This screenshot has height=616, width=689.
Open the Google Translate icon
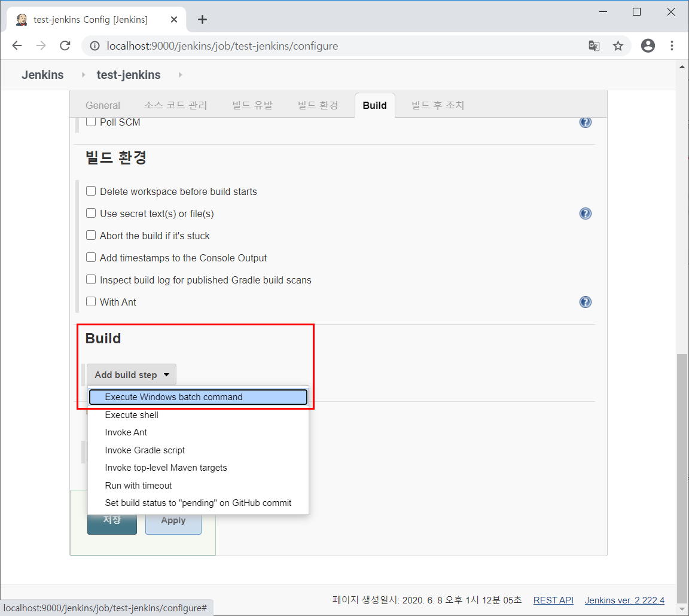[x=594, y=45]
